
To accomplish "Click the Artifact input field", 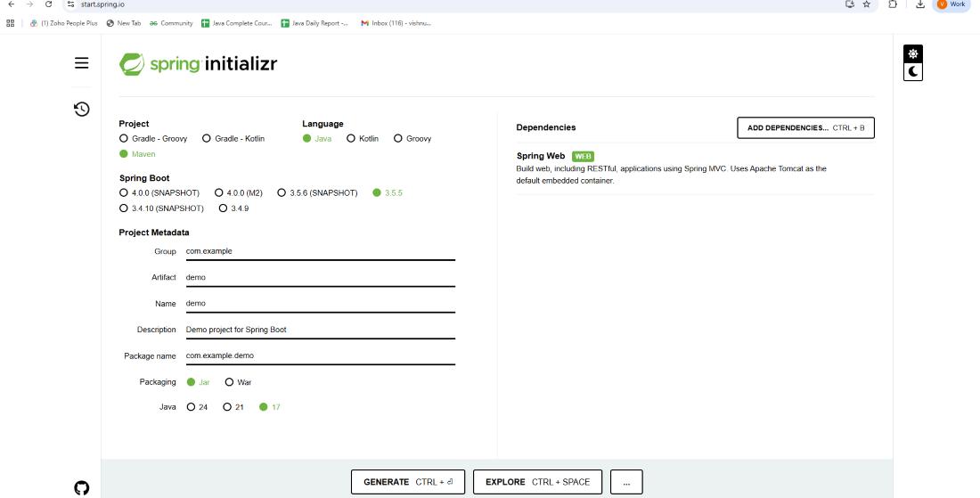I will point(320,277).
